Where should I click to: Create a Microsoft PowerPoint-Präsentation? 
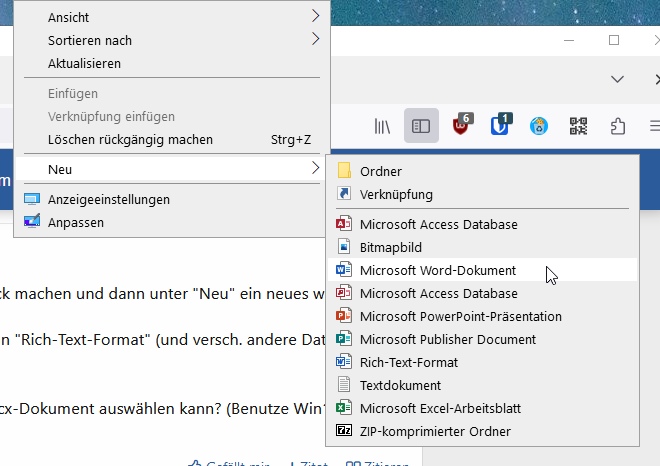482,317
